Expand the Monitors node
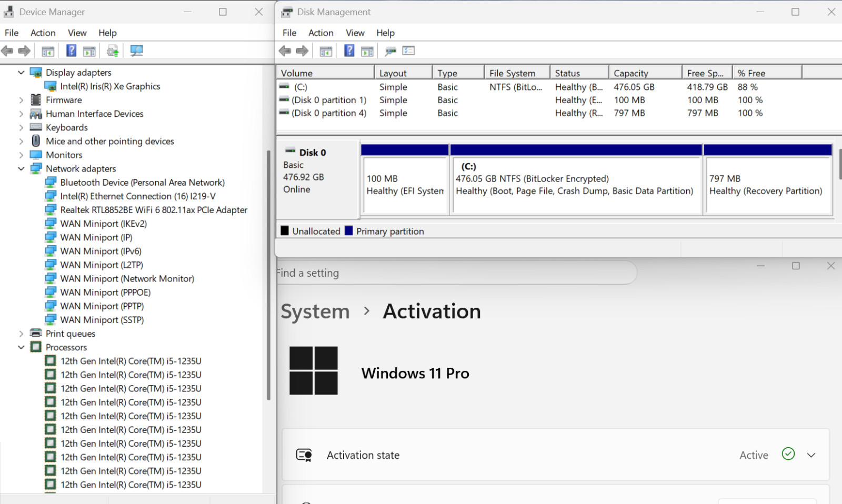 tap(21, 155)
